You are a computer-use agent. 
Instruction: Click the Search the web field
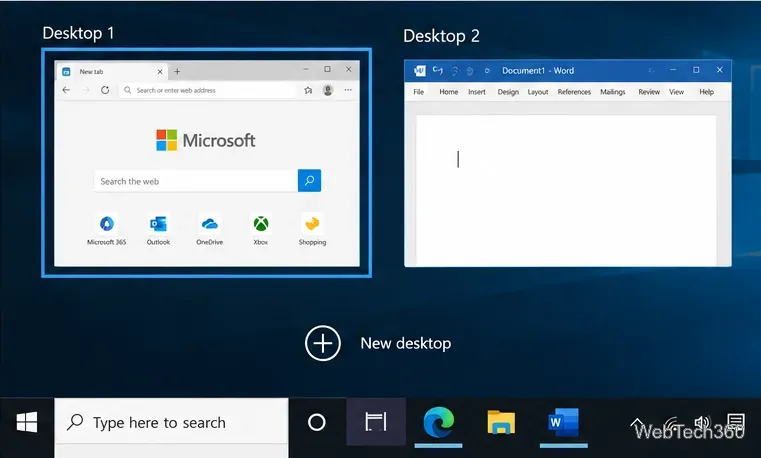(x=196, y=181)
